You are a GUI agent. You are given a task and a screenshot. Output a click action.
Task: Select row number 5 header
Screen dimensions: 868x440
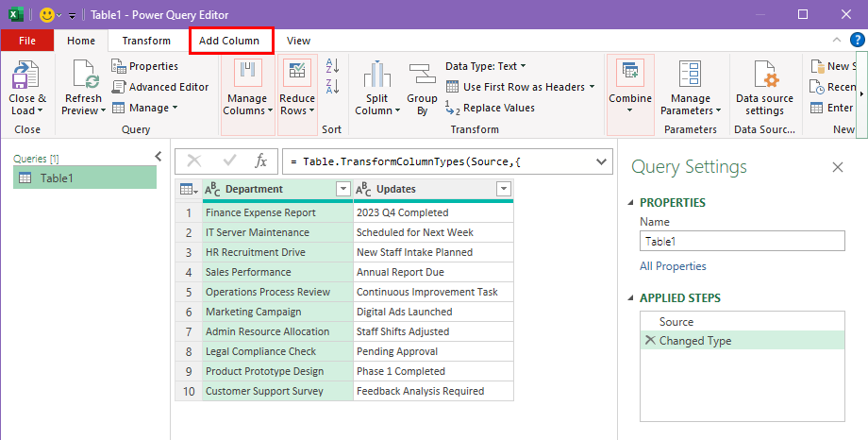click(189, 292)
